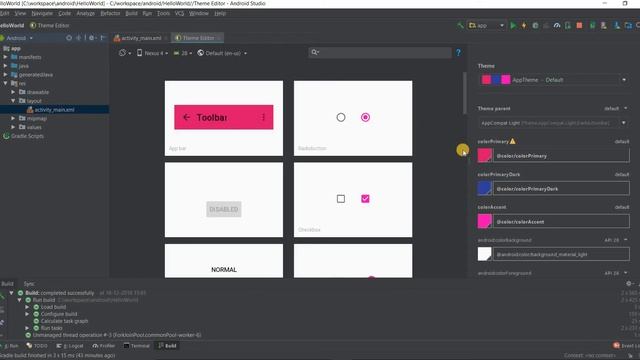Open Terminal tool window
This screenshot has width=640, height=360.
(137, 346)
